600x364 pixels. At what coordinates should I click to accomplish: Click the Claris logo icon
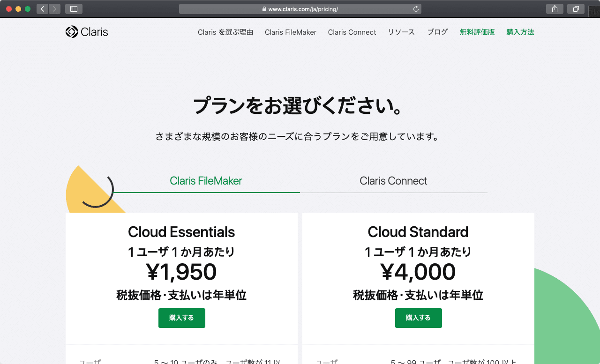point(71,32)
